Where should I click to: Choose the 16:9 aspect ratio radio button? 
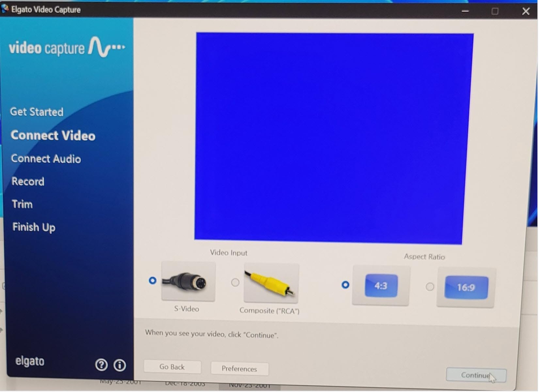point(430,287)
